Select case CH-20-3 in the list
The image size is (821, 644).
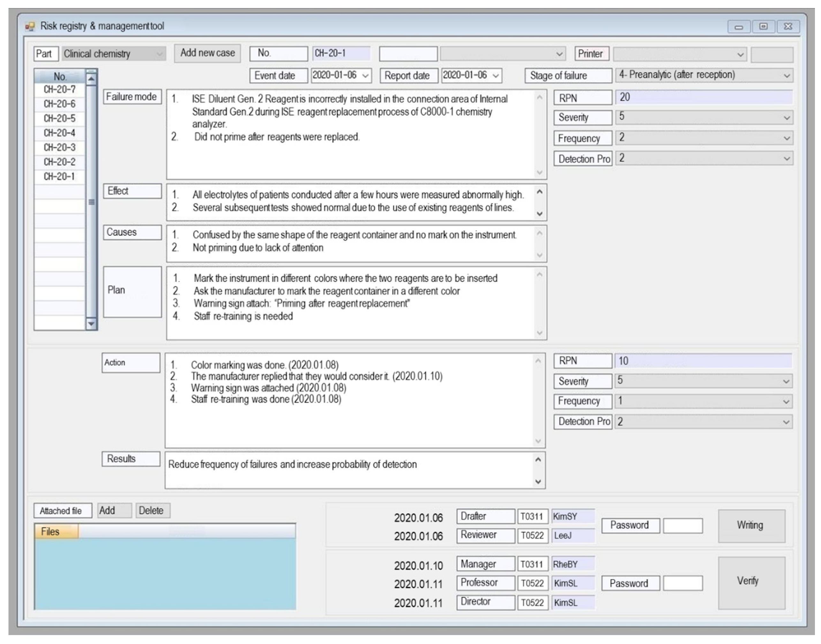60,148
